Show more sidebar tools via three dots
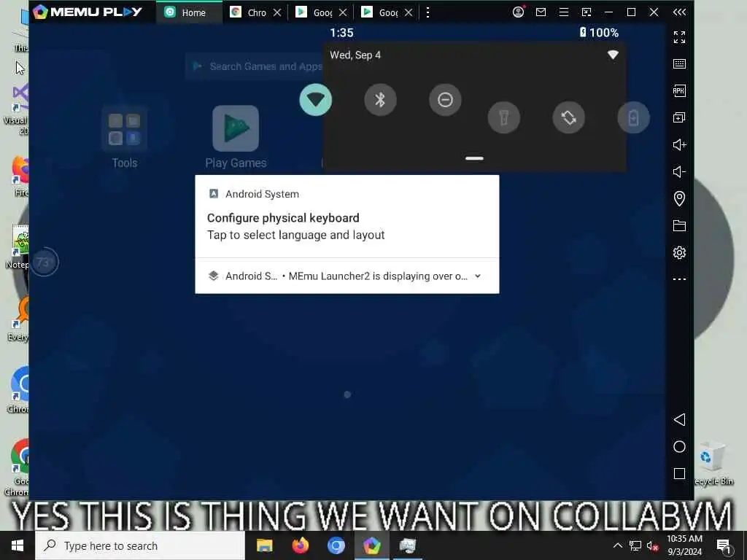747x560 pixels. click(x=679, y=279)
